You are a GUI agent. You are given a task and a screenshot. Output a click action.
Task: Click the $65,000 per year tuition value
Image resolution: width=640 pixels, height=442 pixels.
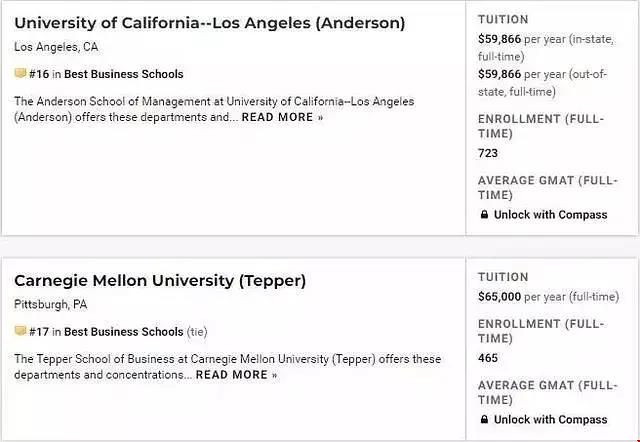[x=500, y=297]
